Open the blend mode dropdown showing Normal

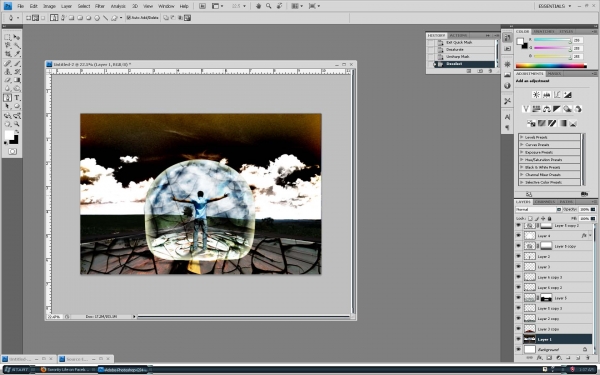[538, 209]
